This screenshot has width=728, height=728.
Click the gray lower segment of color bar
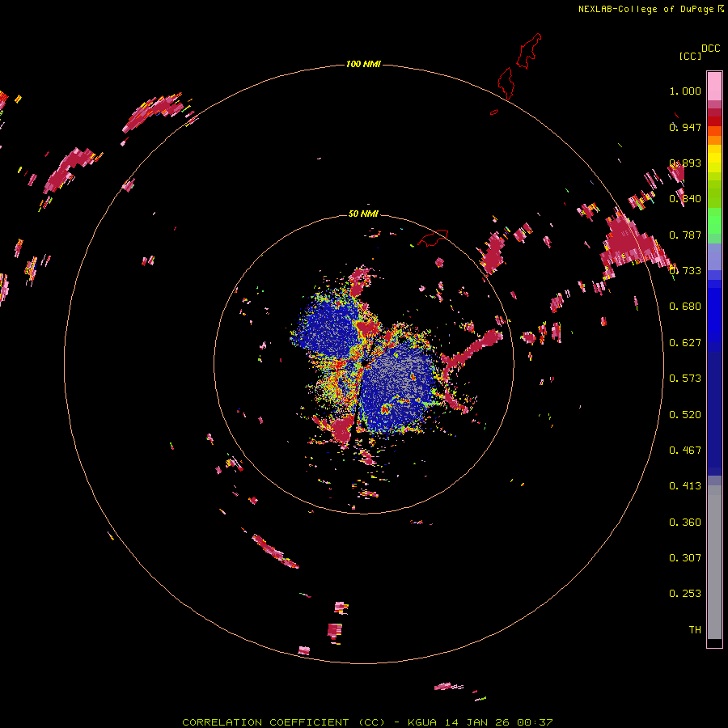tap(714, 562)
